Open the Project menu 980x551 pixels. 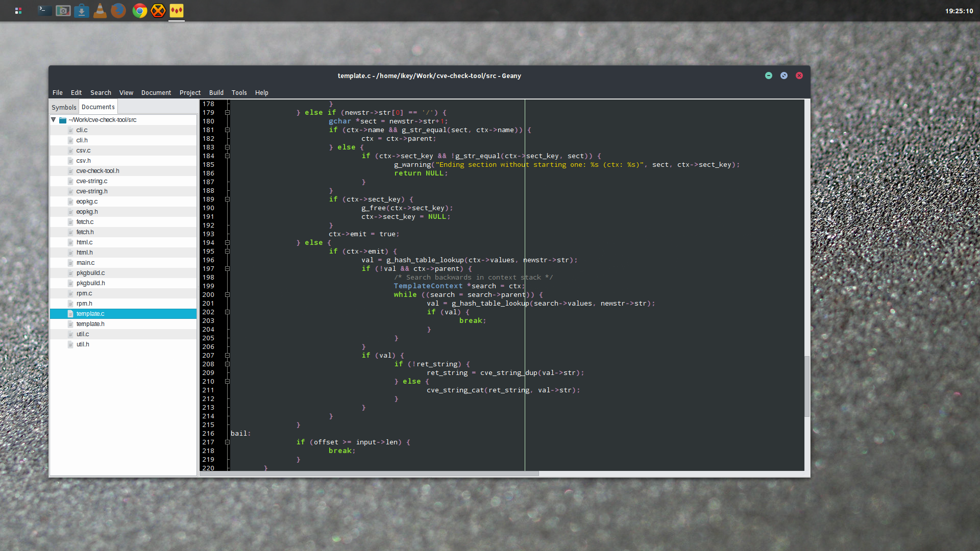click(x=190, y=93)
